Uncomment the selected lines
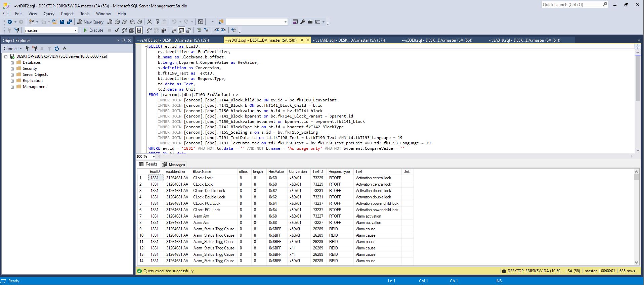This screenshot has width=644, height=285. 206,30
